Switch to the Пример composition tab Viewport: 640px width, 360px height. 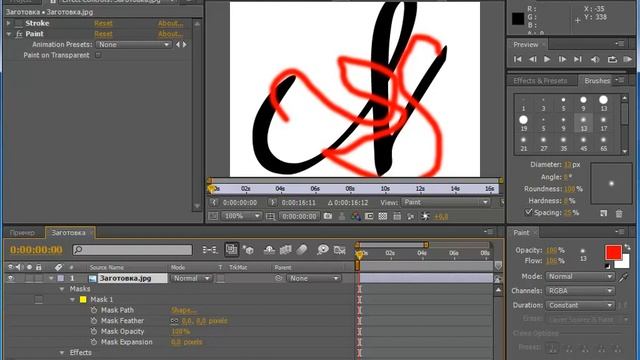click(22, 233)
